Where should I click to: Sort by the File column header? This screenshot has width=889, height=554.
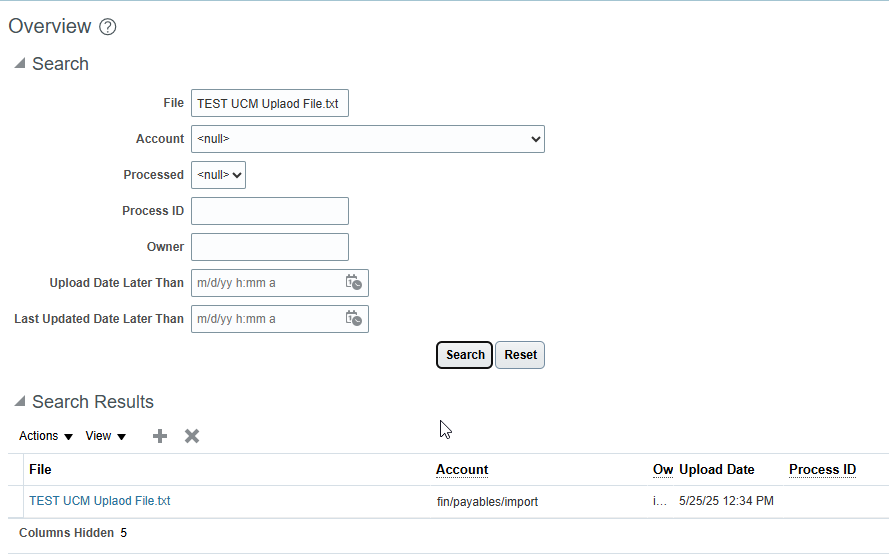(40, 470)
